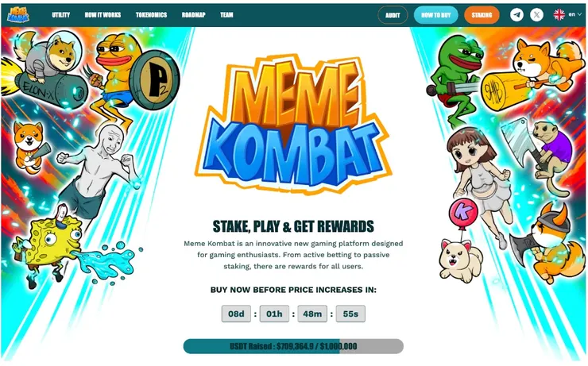Open the Team menu item

226,15
